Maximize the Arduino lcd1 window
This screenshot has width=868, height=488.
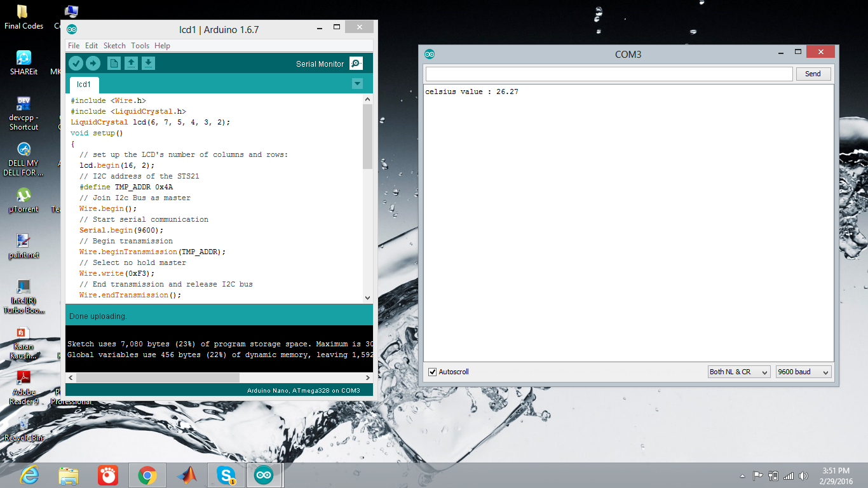[x=337, y=27]
